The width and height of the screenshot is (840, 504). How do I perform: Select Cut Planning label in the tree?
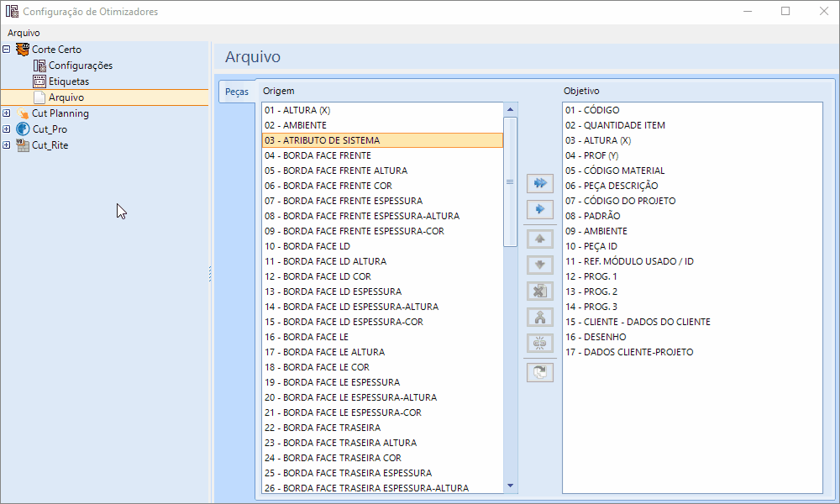pyautogui.click(x=60, y=113)
